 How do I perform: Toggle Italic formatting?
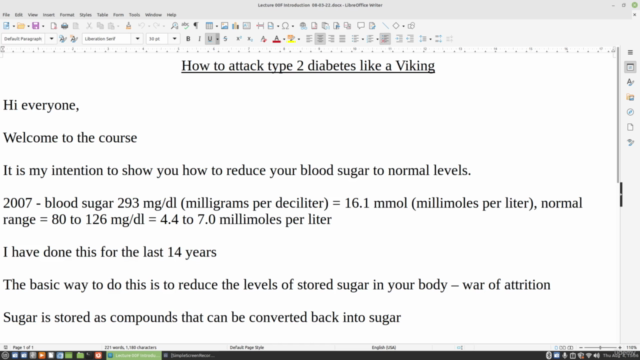[199, 39]
